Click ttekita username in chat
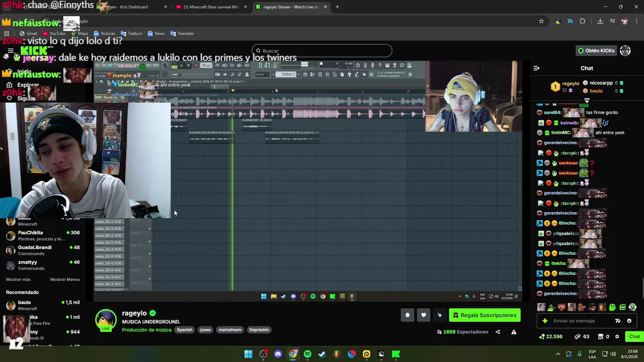 [559, 263]
